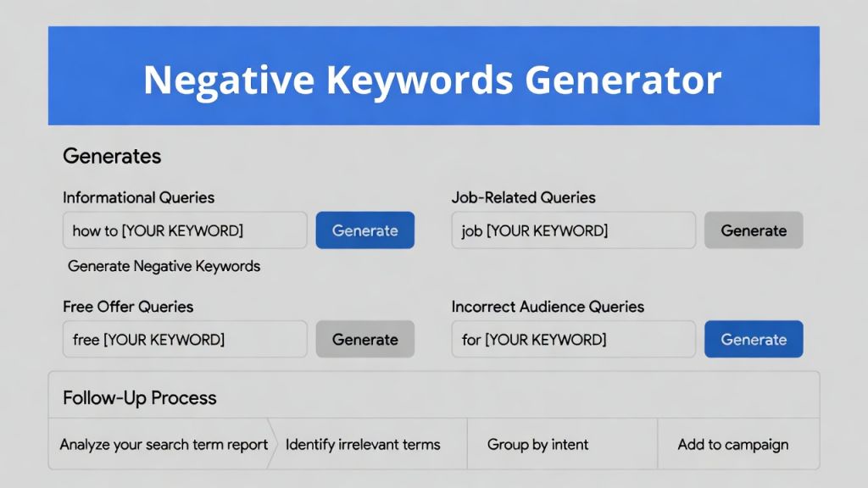Select the Informational Queries label
This screenshot has height=488, width=868.
click(138, 197)
